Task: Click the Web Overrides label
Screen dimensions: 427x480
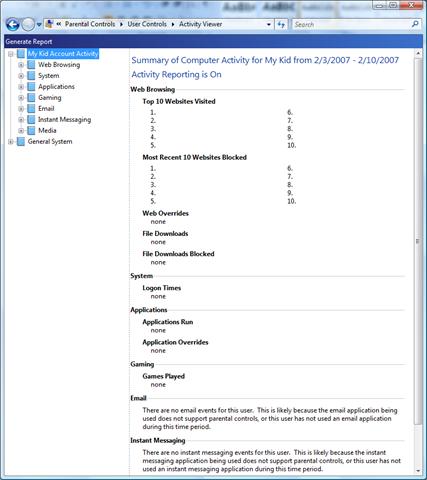Action: 166,213
